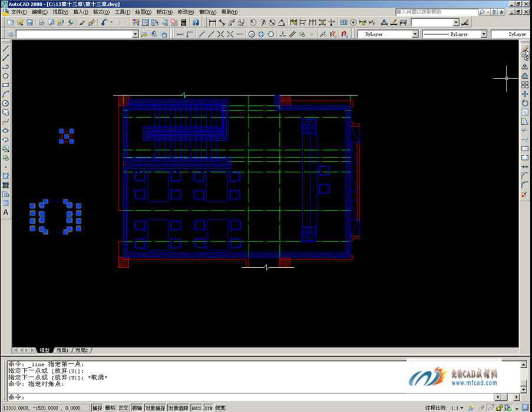Screen dimensions: 532x412
Task: Click the toolbar lock icon in the status bar
Action: pos(499,408)
